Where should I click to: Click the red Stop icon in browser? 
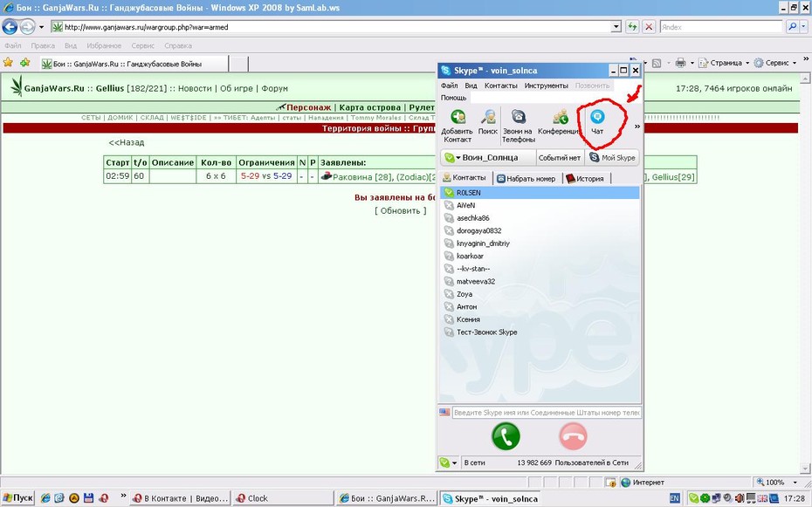tap(649, 27)
